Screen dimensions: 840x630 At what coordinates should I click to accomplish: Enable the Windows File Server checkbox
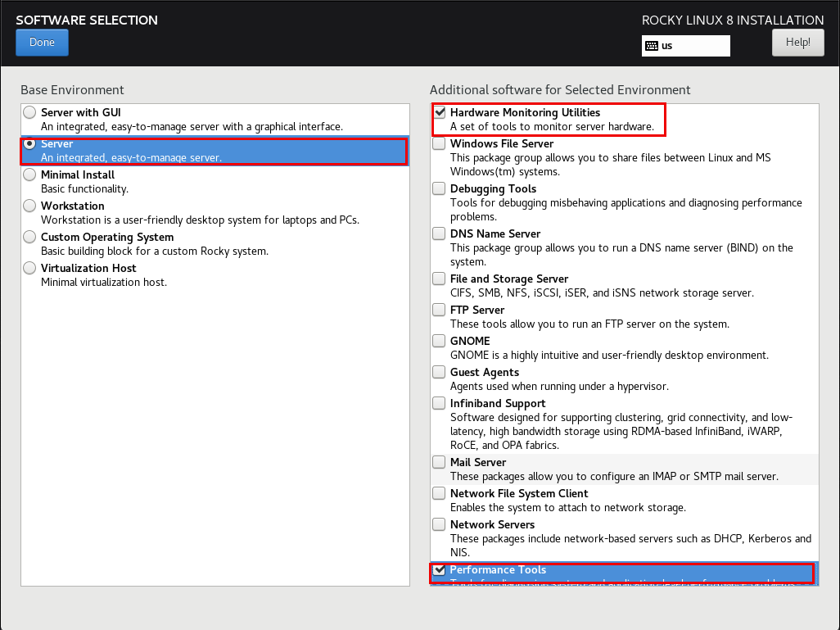tap(440, 143)
